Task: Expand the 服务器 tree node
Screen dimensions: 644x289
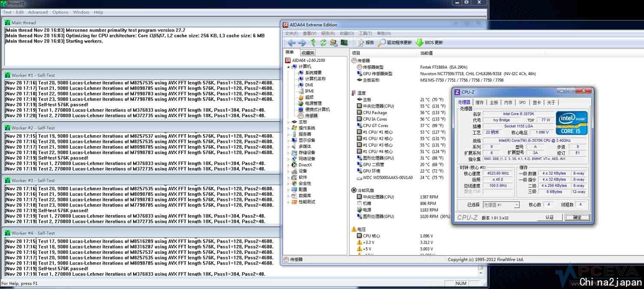Action: [289, 134]
